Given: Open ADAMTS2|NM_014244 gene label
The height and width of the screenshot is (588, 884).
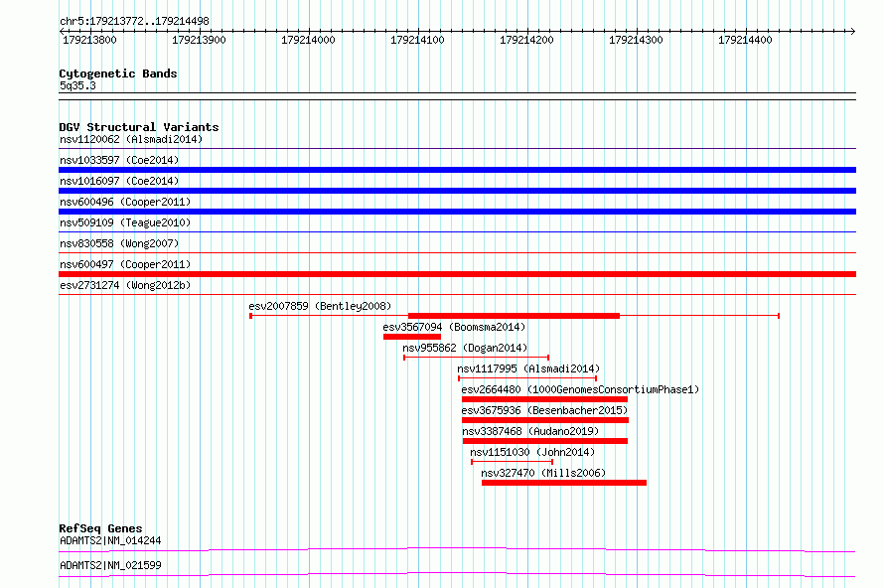Looking at the screenshot, I should (x=110, y=540).
